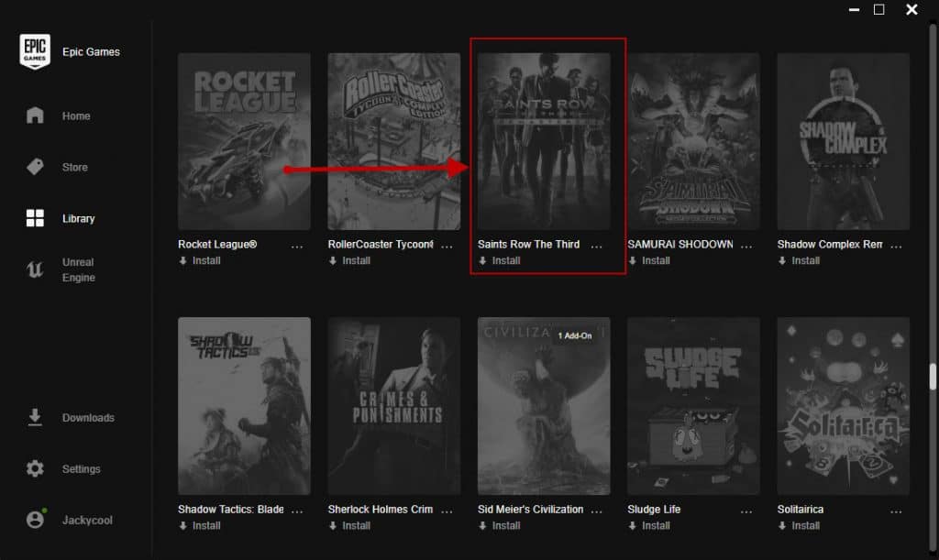Click the Store price tag icon

(x=35, y=167)
